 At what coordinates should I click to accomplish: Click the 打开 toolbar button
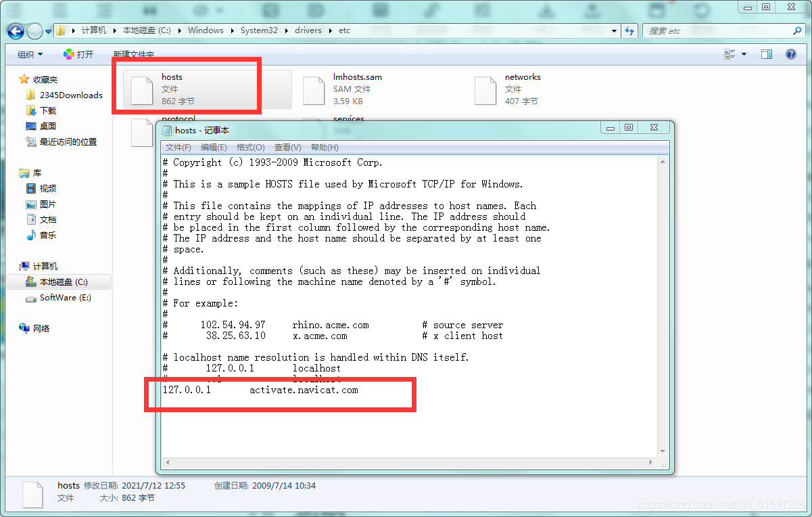point(78,54)
